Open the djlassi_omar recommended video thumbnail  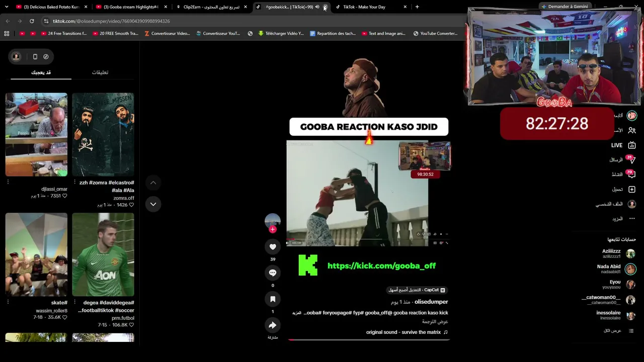[36, 134]
